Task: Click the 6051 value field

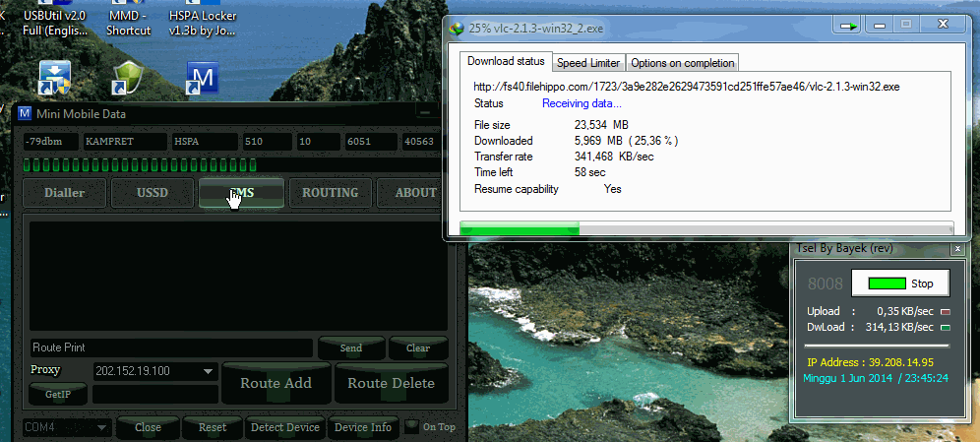Action: [x=371, y=142]
